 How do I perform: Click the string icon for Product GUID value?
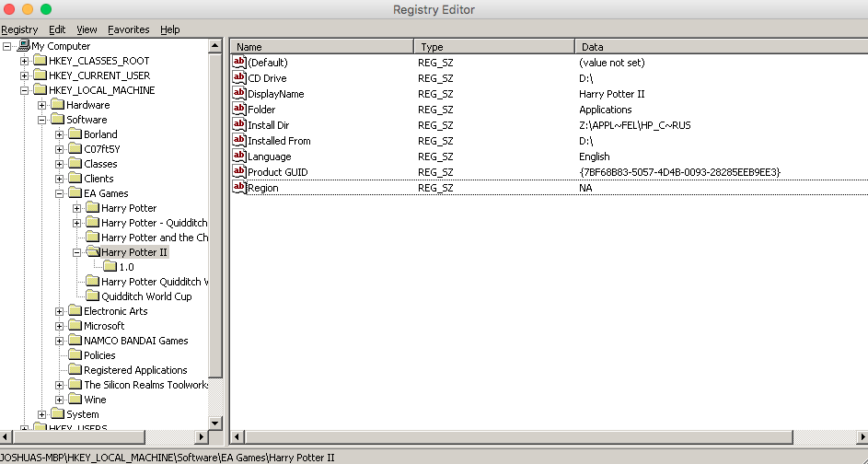pyautogui.click(x=239, y=171)
